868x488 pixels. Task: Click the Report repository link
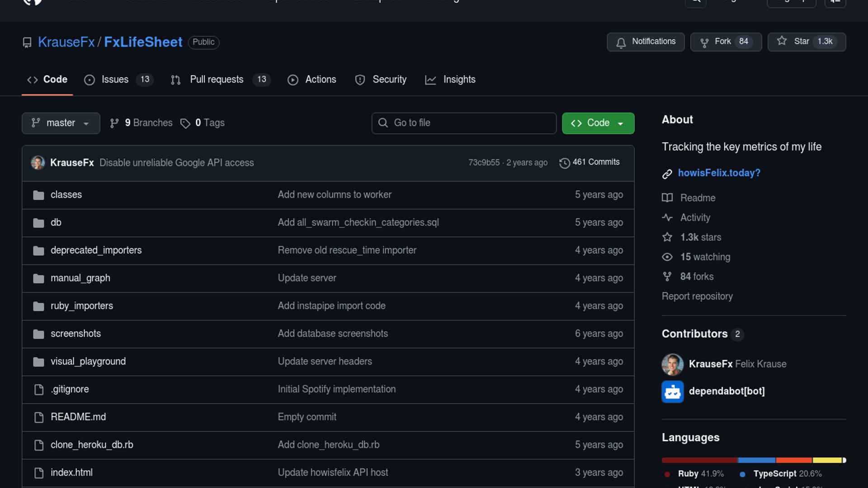[697, 296]
